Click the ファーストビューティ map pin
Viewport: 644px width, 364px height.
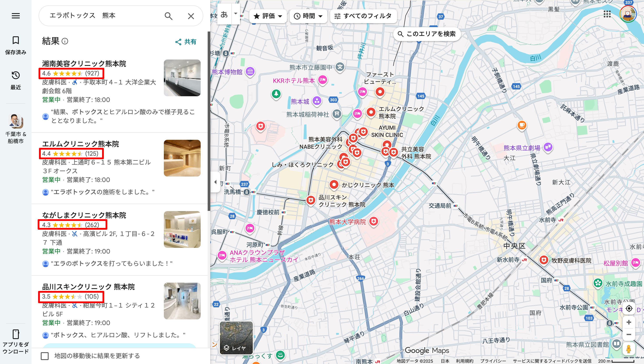380,92
